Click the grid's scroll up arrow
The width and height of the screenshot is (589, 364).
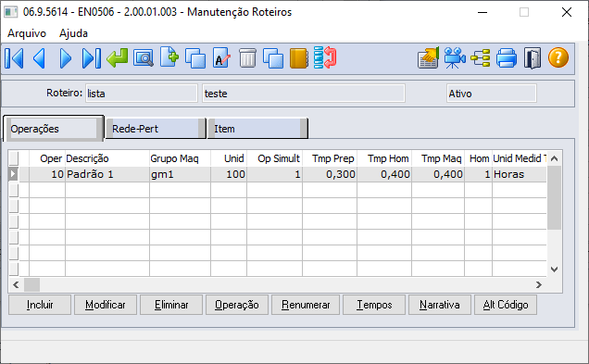pyautogui.click(x=554, y=158)
